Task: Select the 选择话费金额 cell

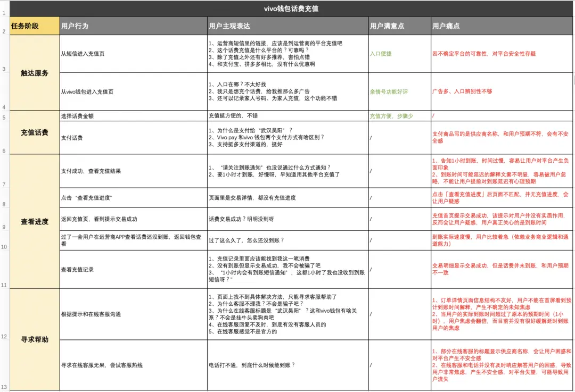Action: pos(133,115)
